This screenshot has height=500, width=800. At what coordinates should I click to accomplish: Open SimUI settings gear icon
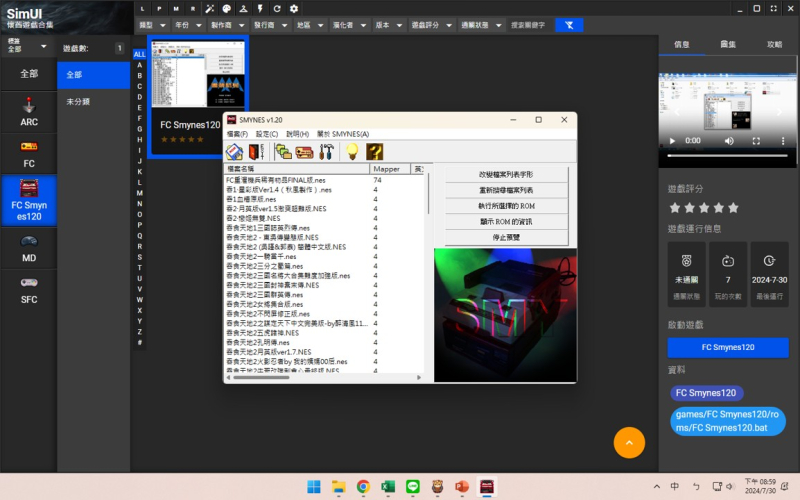[x=294, y=9]
